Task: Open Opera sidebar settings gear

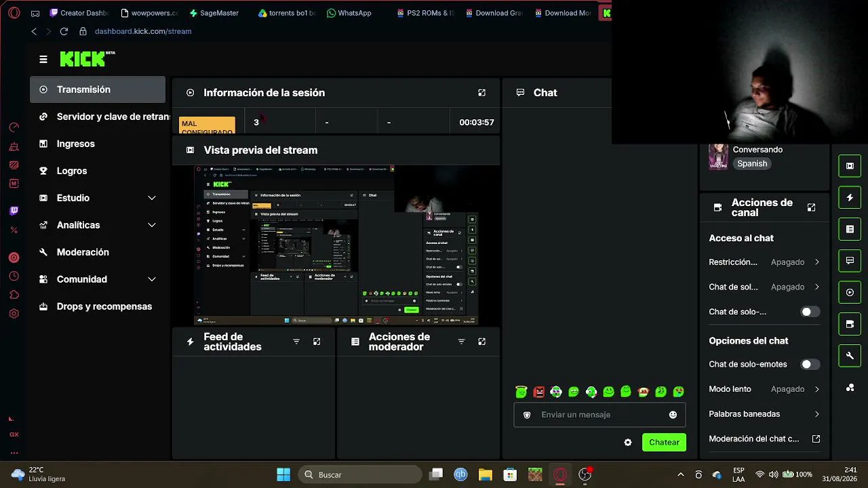Action: tap(14, 314)
